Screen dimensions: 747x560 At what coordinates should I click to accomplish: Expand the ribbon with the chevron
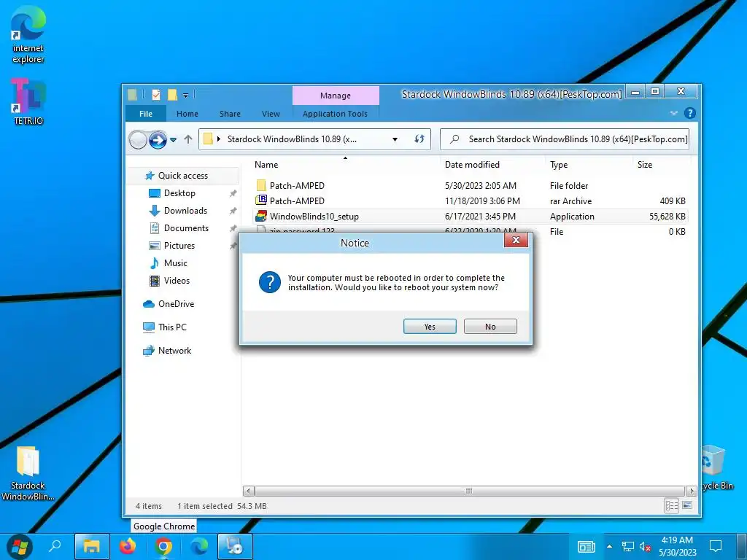673,113
